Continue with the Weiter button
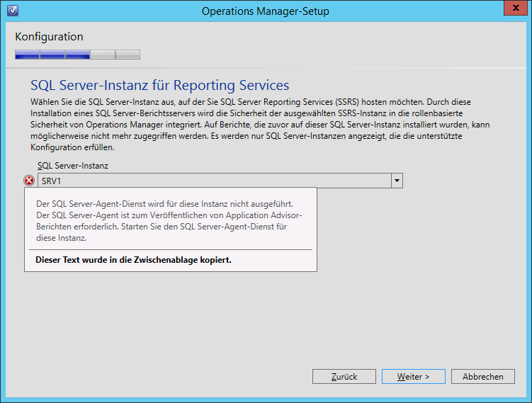The width and height of the screenshot is (532, 403). pos(413,377)
